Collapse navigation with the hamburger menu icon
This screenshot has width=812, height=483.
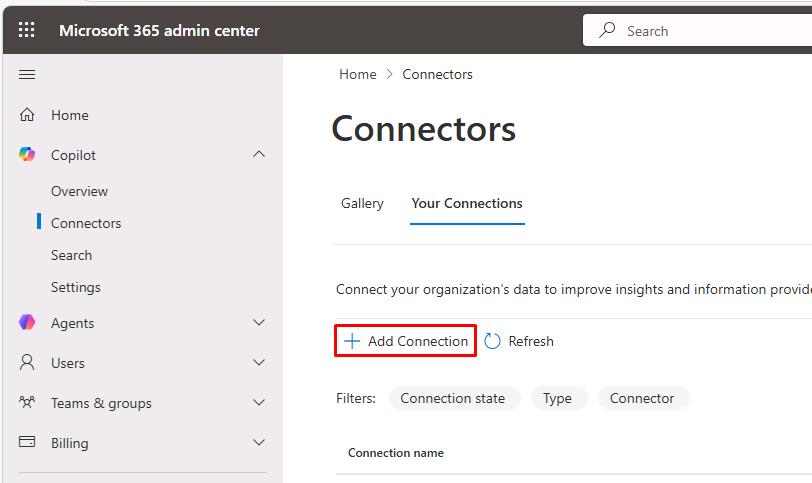click(x=27, y=75)
